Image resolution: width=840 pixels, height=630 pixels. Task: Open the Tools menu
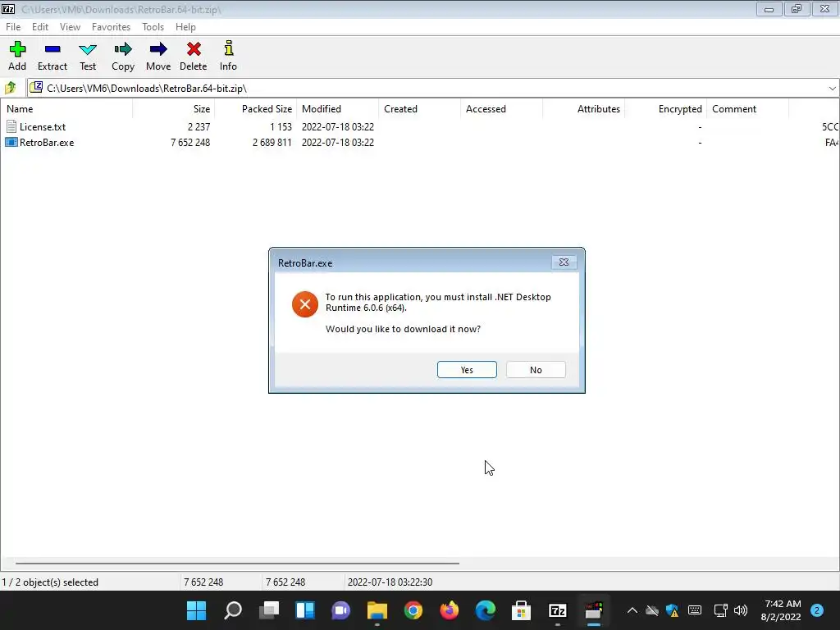(x=153, y=27)
